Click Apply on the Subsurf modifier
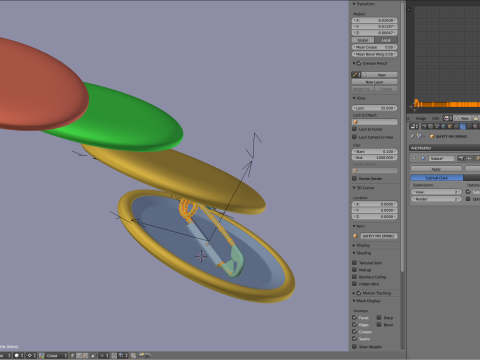 (x=436, y=169)
